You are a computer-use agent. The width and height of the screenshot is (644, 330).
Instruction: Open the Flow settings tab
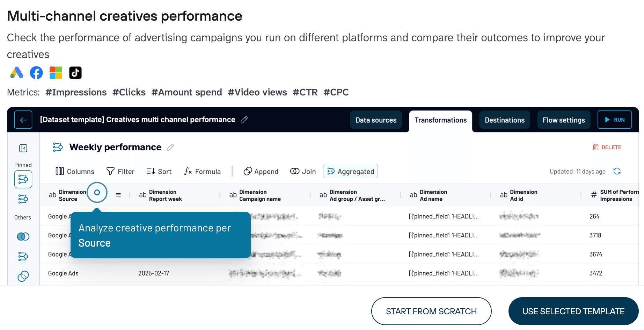(x=564, y=120)
